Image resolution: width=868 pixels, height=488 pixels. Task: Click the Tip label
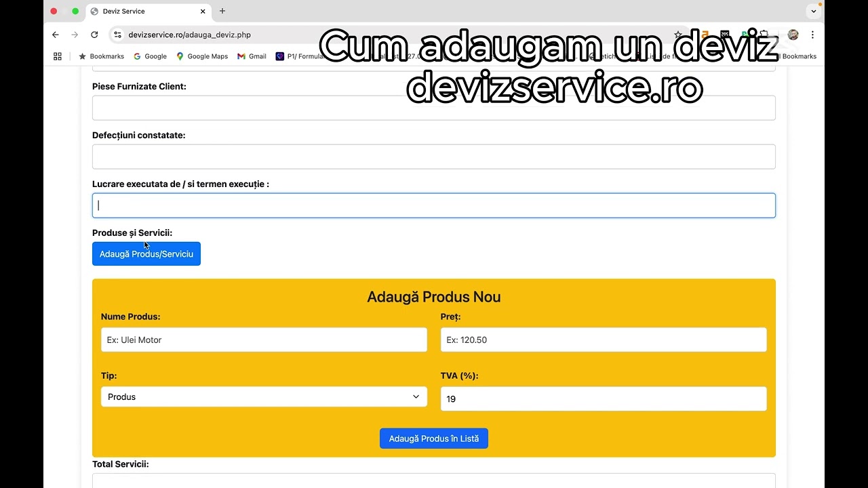point(108,375)
